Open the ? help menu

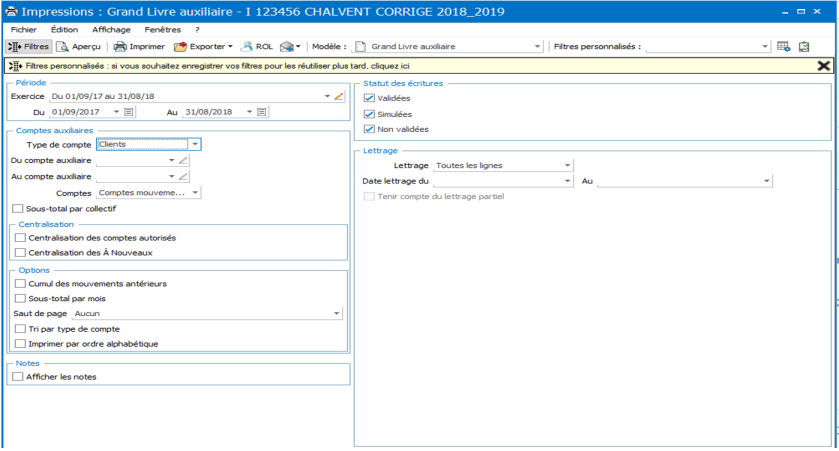click(197, 29)
